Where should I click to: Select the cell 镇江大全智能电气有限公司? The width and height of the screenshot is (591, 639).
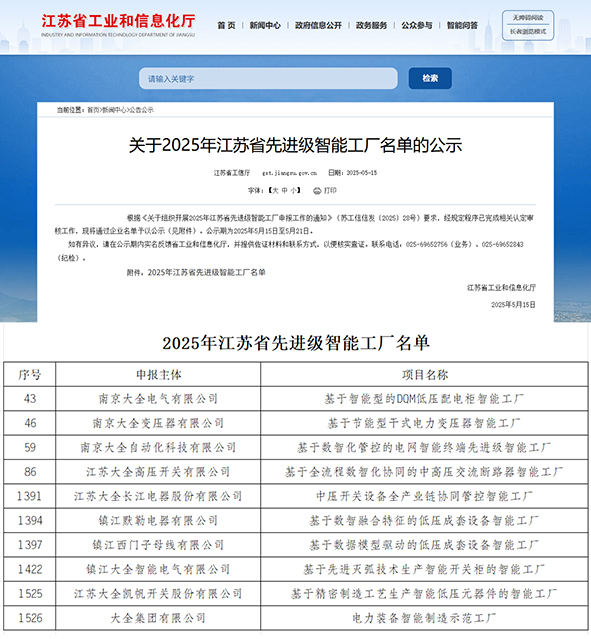point(159,569)
